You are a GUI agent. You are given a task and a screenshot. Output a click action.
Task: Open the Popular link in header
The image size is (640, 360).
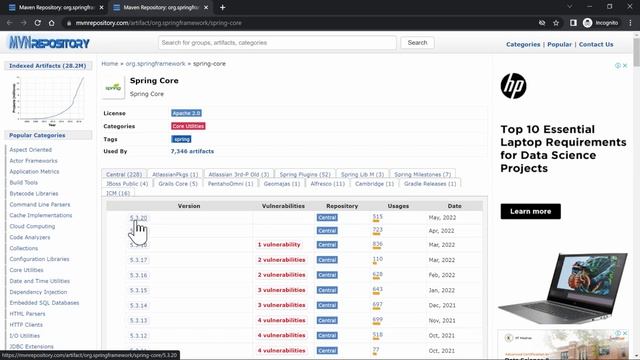pos(559,44)
